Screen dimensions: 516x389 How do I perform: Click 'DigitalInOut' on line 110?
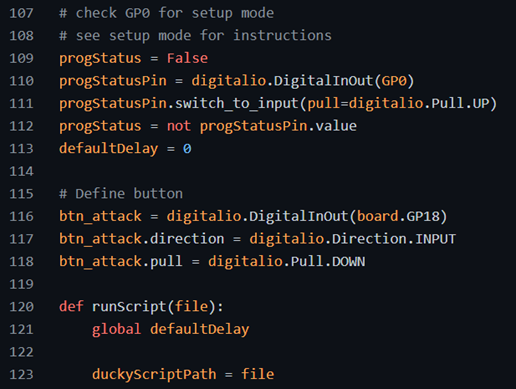point(323,81)
